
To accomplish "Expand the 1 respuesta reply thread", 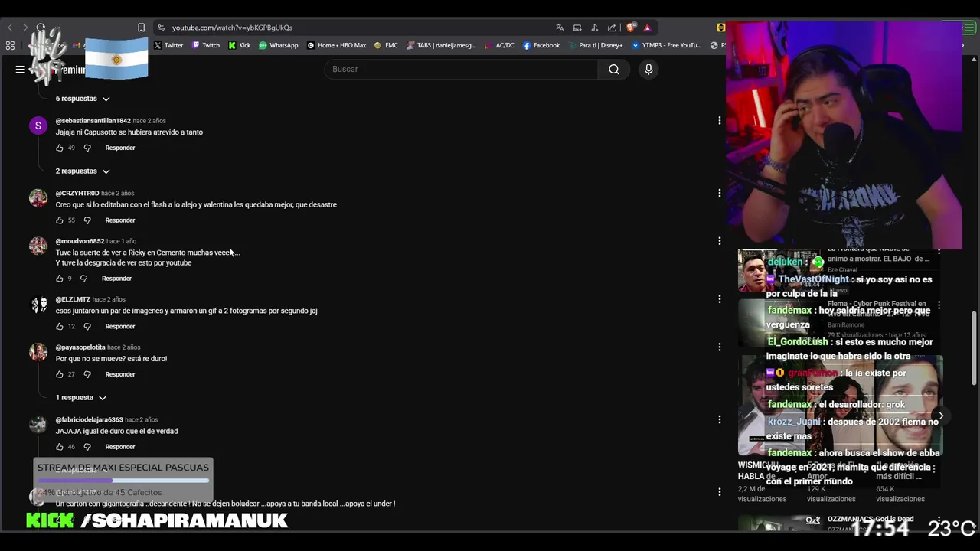I will click(x=80, y=398).
